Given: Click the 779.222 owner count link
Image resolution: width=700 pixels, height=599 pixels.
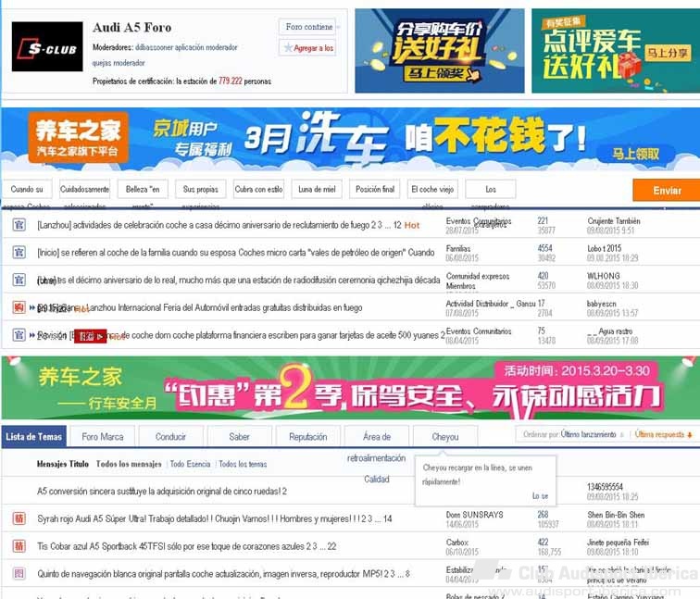Looking at the screenshot, I should (231, 81).
